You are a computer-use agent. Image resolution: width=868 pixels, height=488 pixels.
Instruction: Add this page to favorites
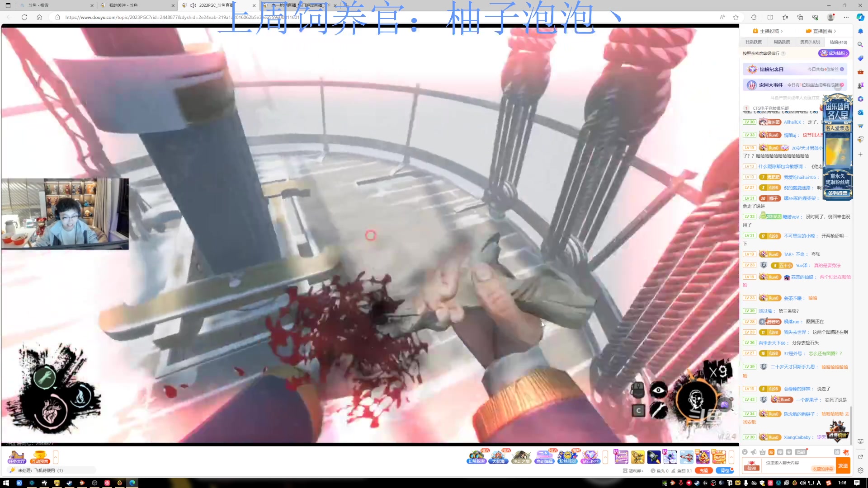736,17
